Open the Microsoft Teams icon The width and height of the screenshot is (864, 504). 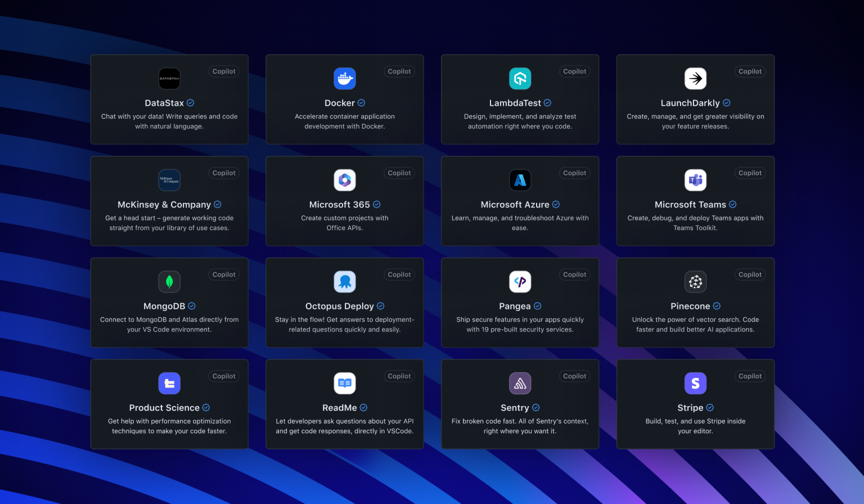click(695, 180)
